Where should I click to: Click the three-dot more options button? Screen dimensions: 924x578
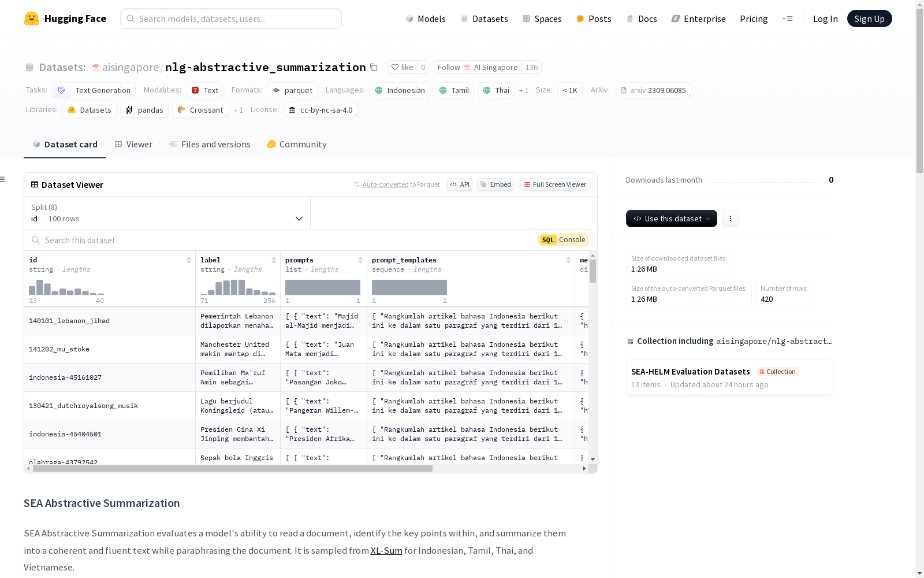tap(731, 218)
